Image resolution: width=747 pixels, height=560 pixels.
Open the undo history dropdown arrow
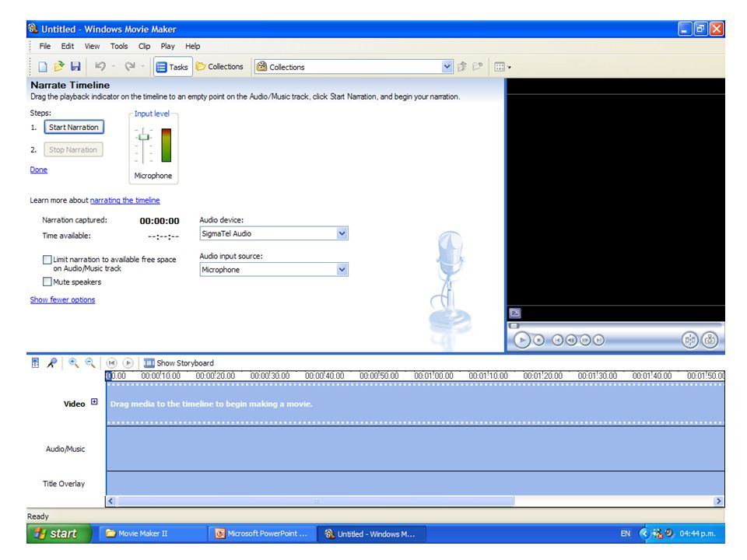coord(114,67)
